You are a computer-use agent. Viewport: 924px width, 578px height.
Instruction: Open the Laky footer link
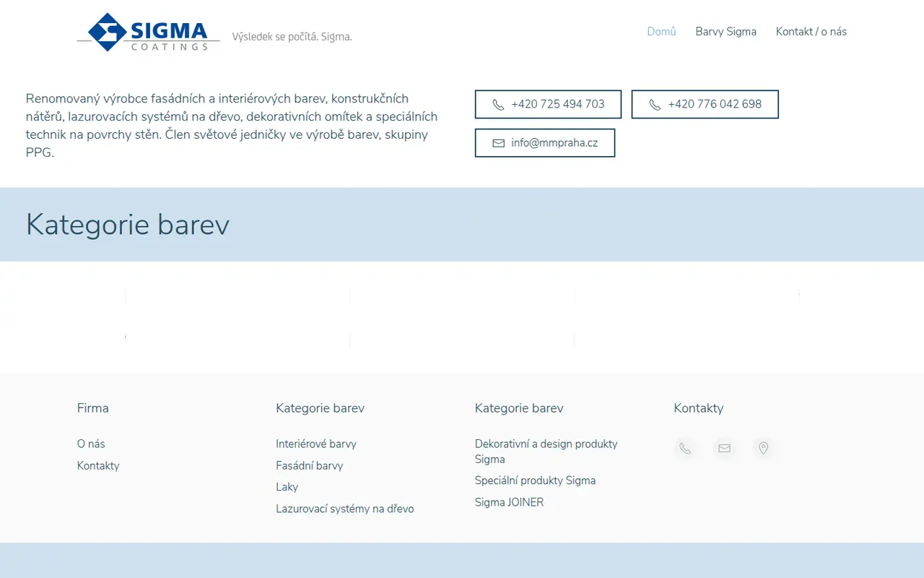pyautogui.click(x=287, y=487)
